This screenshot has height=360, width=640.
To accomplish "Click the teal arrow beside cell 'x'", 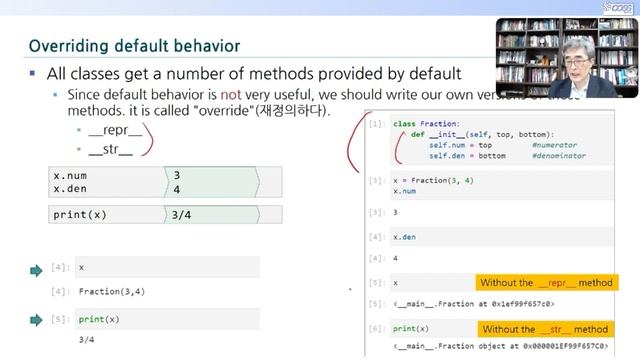I will 36,270.
